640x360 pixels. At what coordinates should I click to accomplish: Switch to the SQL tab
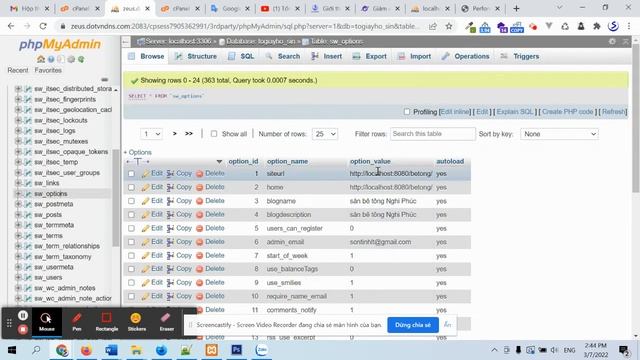241,56
